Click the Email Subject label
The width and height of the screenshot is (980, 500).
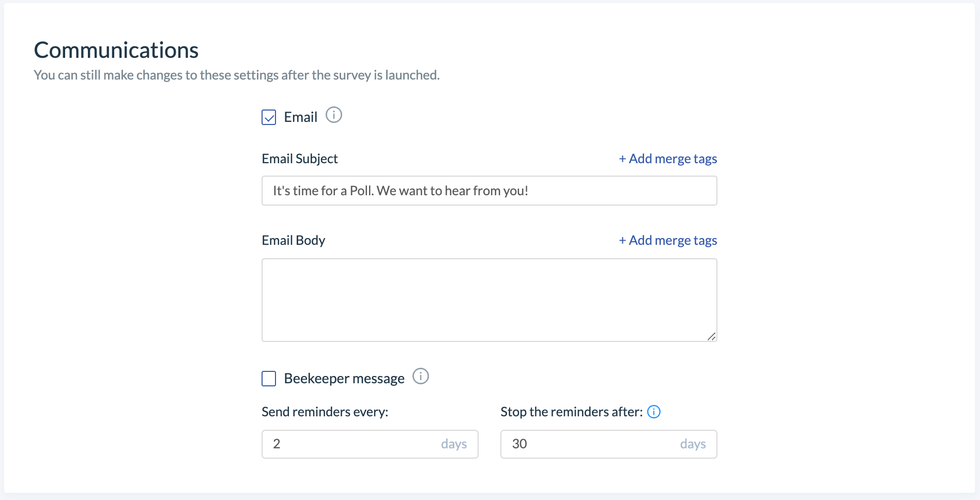click(x=300, y=159)
